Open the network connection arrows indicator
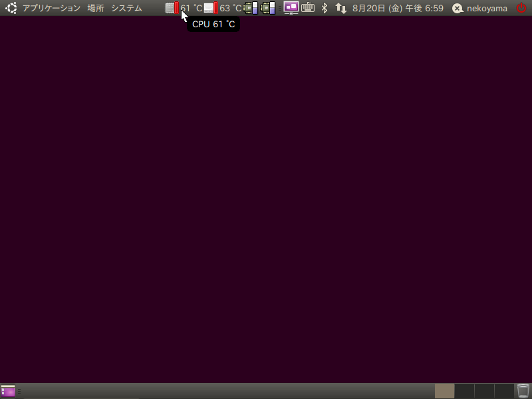Image resolution: width=532 pixels, height=399 pixels. 340,8
